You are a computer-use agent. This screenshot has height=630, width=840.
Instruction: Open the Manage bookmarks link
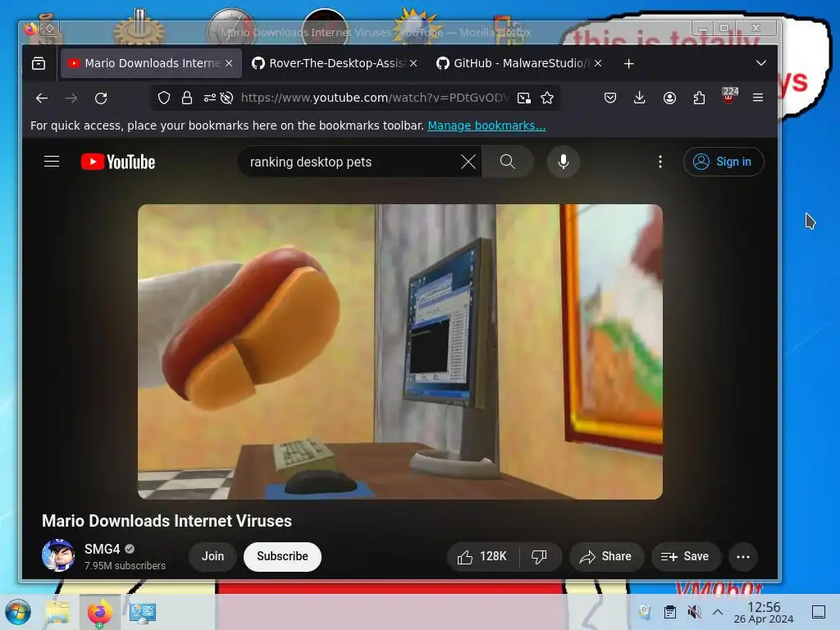point(486,126)
